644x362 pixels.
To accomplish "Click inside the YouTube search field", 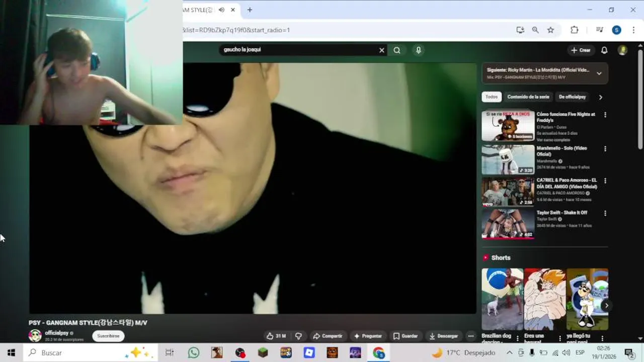I will 299,50.
